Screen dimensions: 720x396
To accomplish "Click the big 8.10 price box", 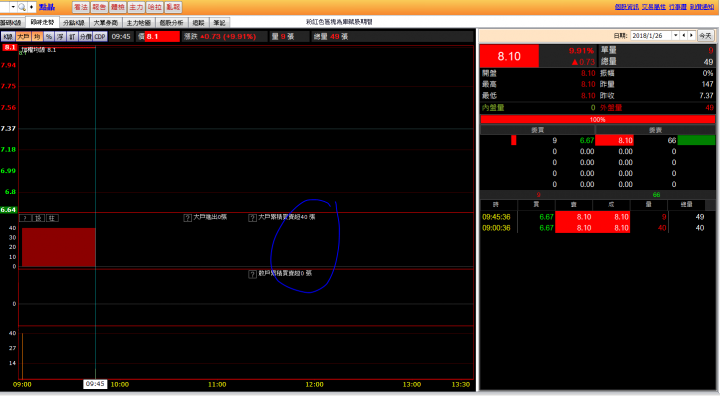I will [509, 56].
